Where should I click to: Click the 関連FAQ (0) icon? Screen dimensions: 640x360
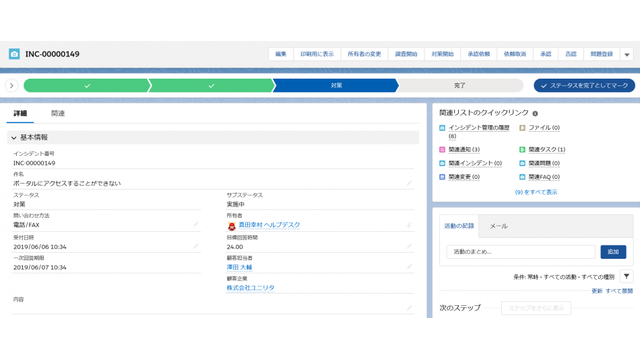[522, 177]
